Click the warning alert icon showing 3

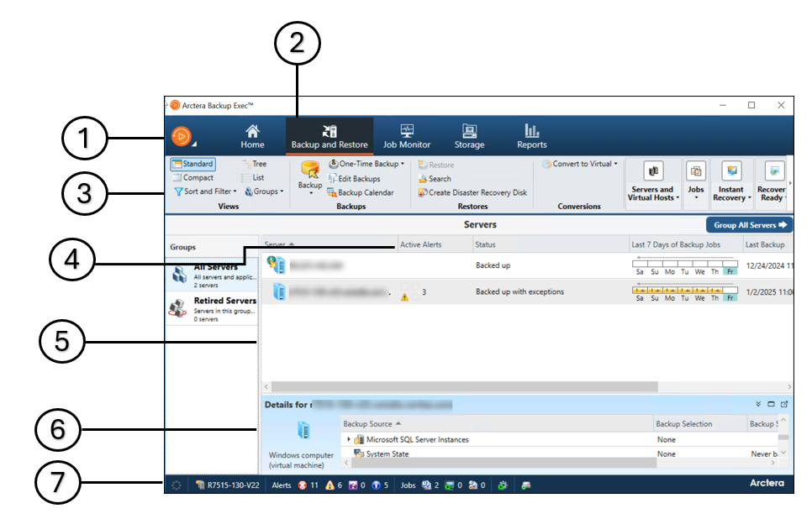tap(404, 297)
